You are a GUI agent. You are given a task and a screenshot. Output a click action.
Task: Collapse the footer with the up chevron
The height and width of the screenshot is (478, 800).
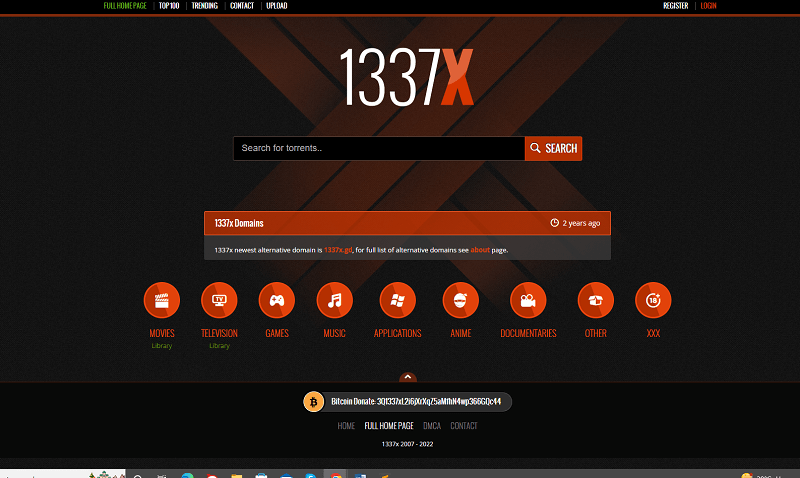click(x=408, y=377)
